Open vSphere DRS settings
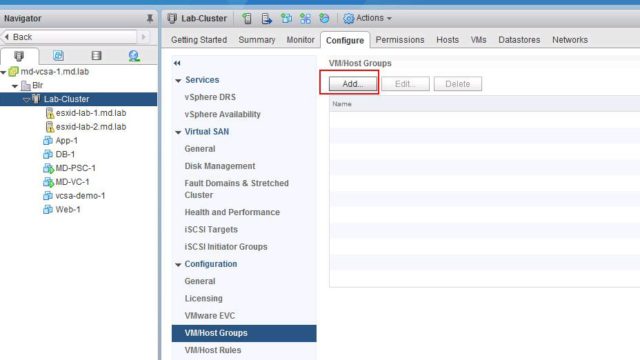 click(x=210, y=97)
